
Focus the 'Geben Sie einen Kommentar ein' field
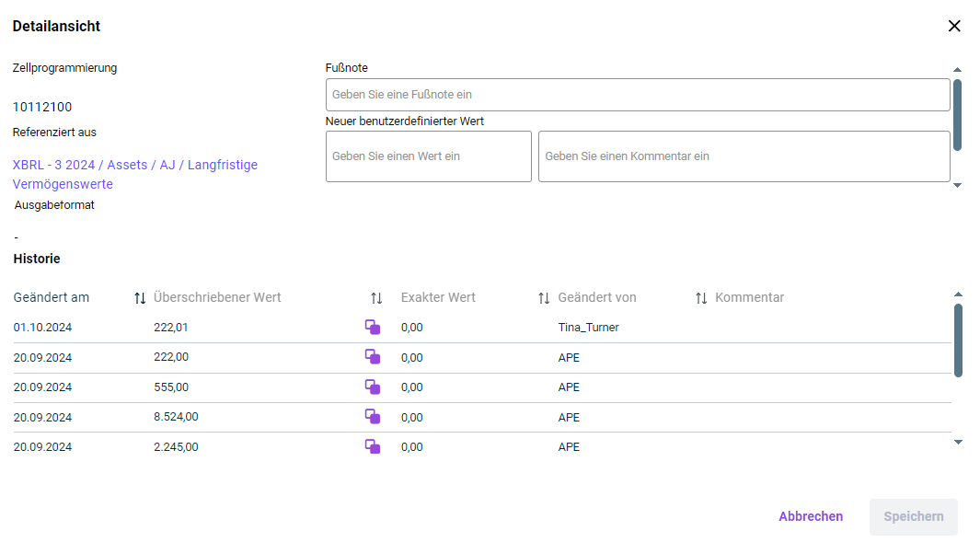click(744, 156)
